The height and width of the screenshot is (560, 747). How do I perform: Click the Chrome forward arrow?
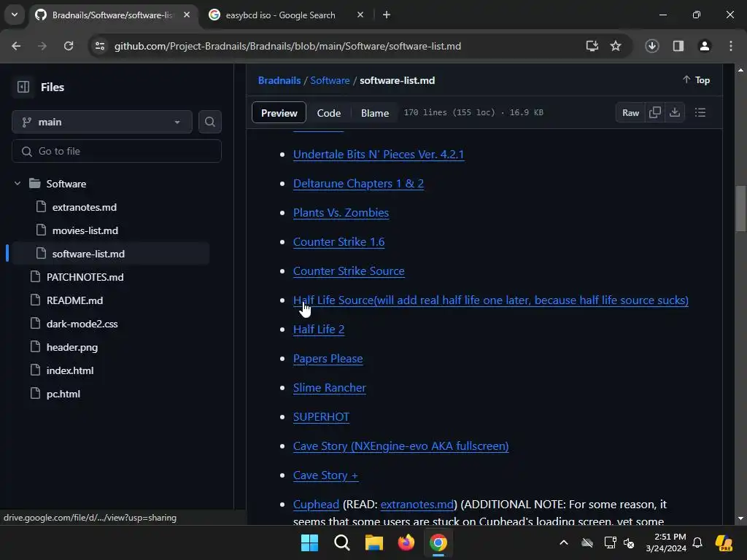point(42,46)
